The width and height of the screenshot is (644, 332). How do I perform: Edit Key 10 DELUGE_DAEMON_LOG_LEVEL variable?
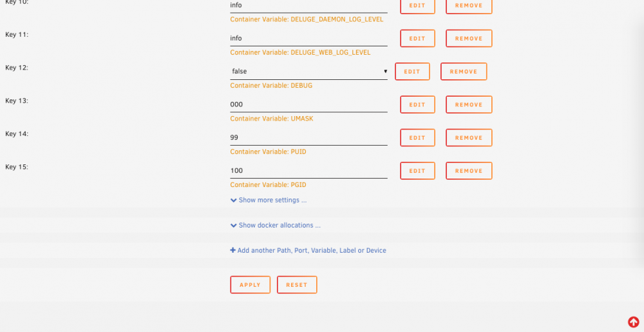click(417, 5)
